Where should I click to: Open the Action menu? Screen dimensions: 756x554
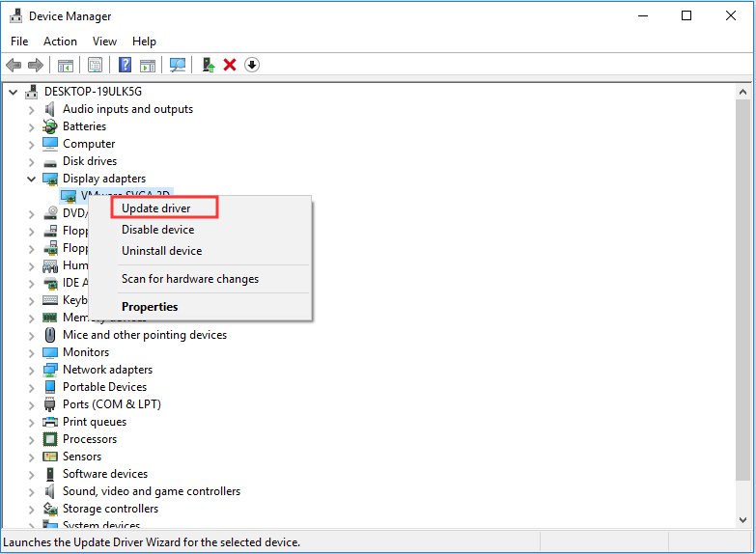tap(60, 42)
